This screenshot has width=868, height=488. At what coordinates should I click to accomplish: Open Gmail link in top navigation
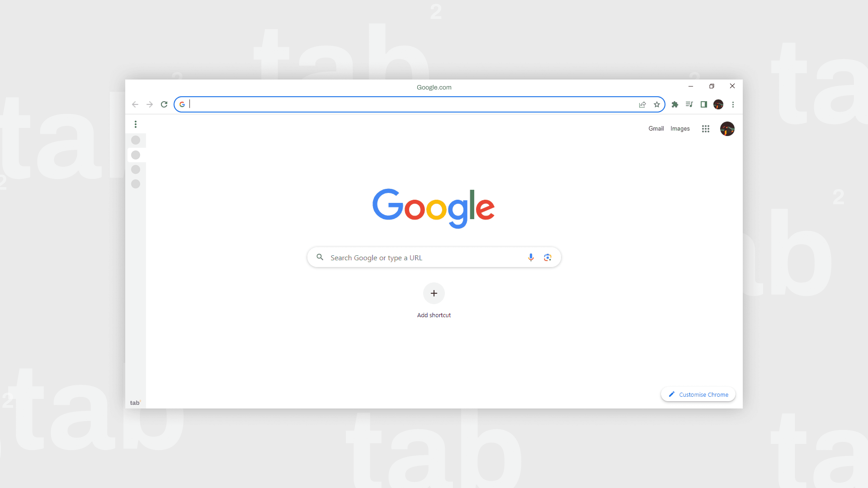656,128
